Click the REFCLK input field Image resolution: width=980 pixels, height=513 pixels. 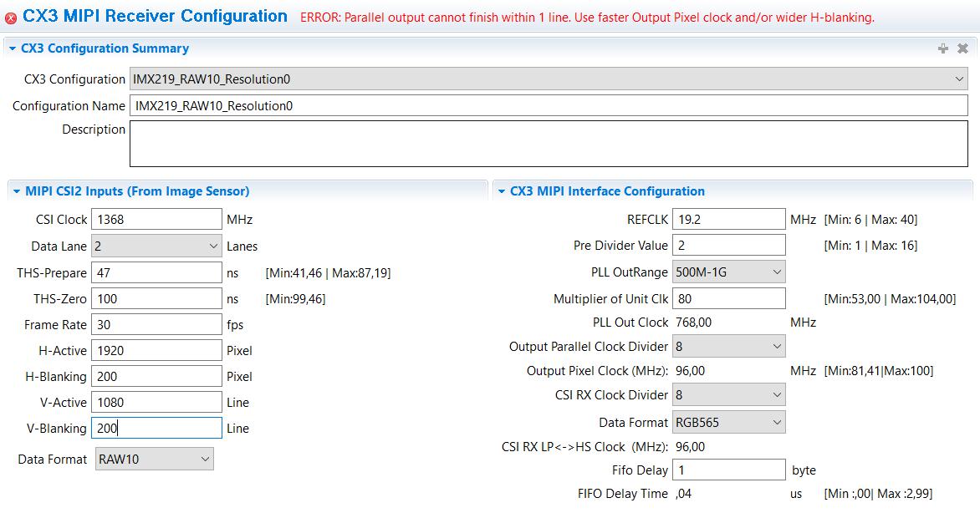click(x=728, y=220)
